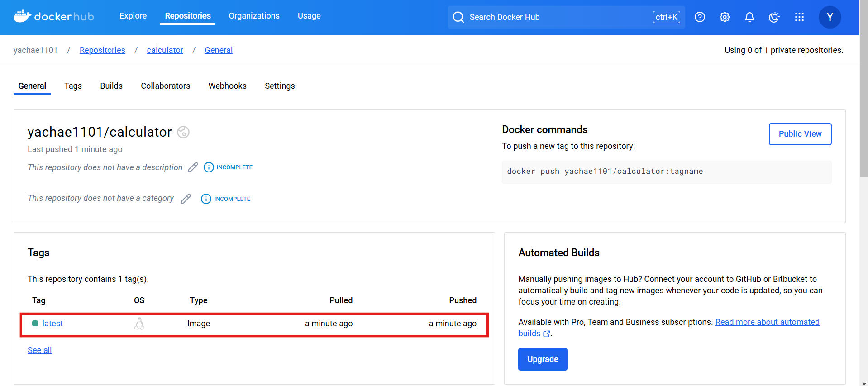Image resolution: width=868 pixels, height=386 pixels.
Task: Follow the Repositories breadcrumb link
Action: tap(102, 50)
